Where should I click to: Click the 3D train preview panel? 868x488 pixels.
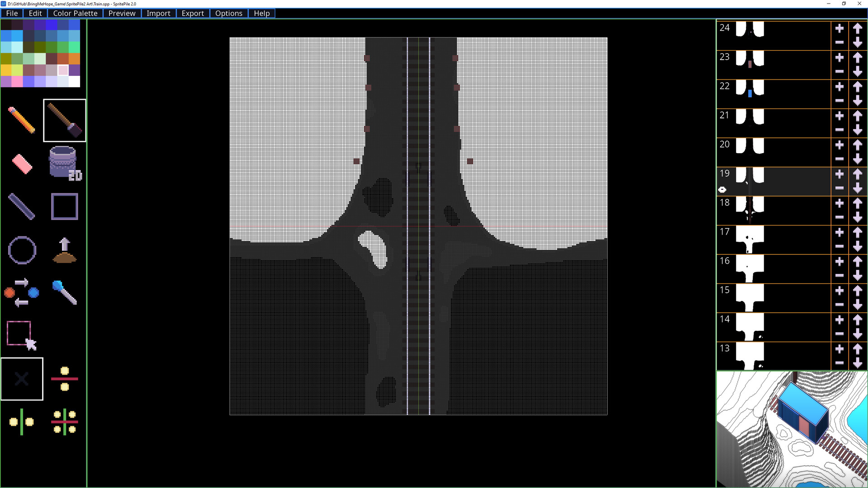792,429
